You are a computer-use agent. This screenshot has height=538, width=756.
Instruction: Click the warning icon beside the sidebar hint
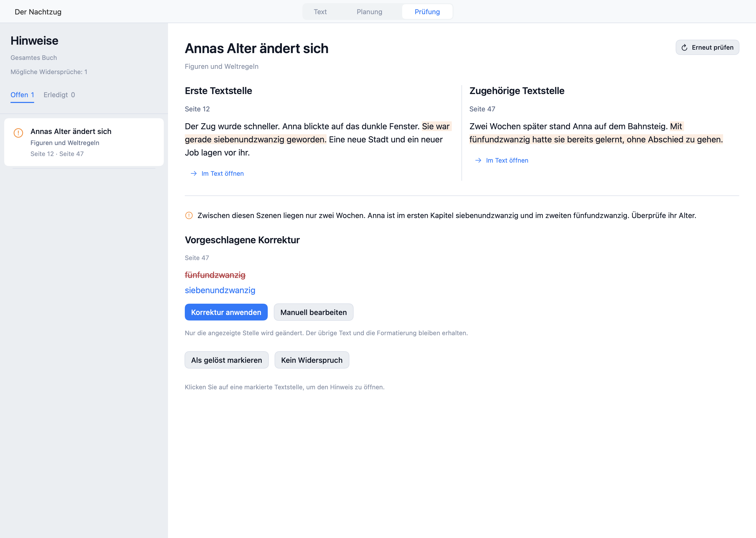(x=18, y=133)
